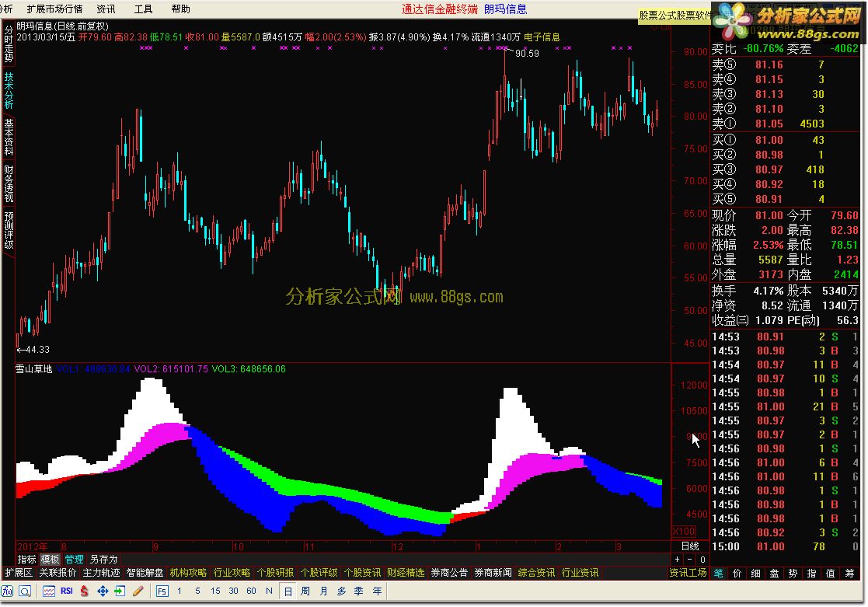The width and height of the screenshot is (868, 607).
Task: Select the multi-day (多) period toggle
Action: (x=342, y=591)
